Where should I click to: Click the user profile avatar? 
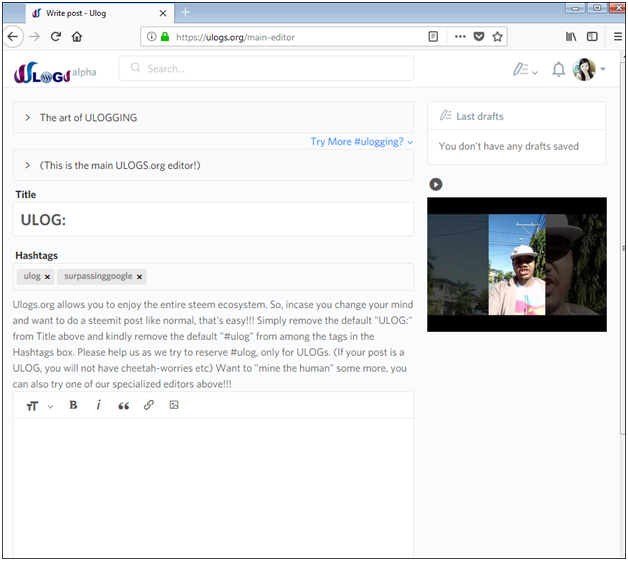(584, 69)
